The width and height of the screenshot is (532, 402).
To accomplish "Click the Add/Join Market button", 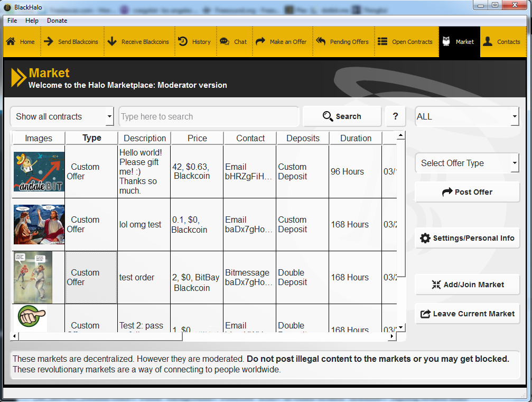I will point(467,285).
